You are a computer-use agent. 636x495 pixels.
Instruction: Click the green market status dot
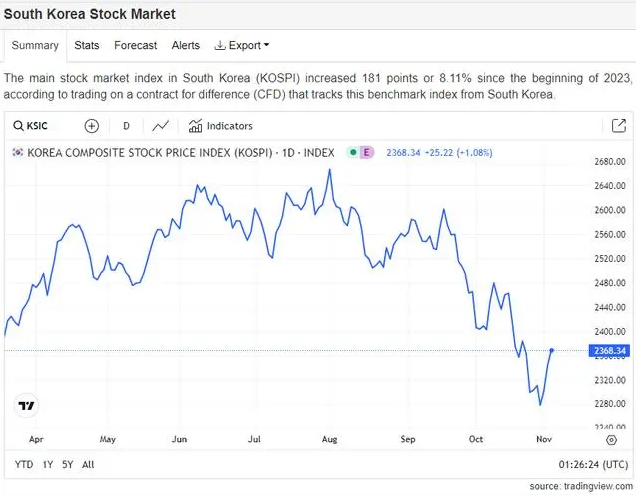[x=352, y=153]
